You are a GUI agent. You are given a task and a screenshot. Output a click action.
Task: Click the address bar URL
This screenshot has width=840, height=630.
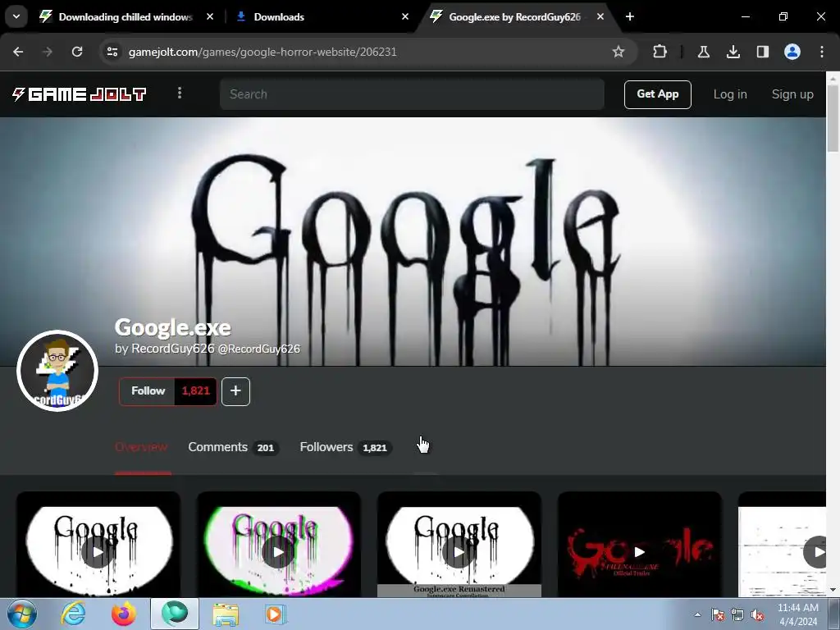tap(262, 52)
